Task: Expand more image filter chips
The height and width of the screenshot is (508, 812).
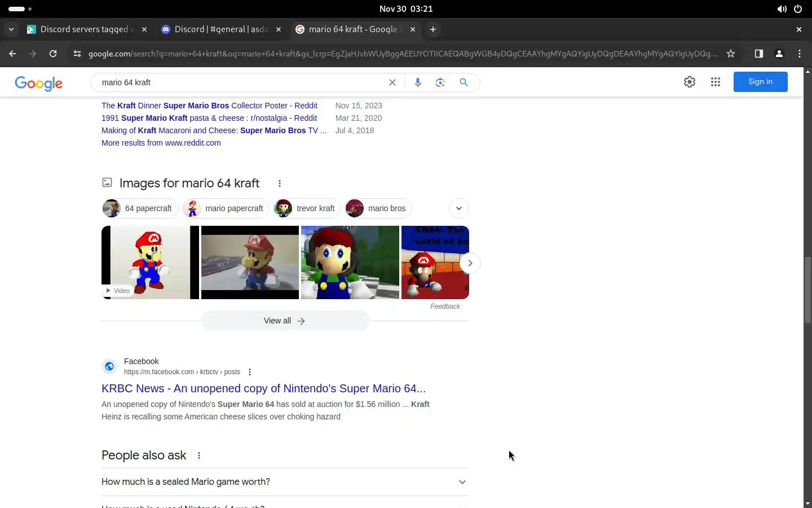Action: [x=459, y=208]
